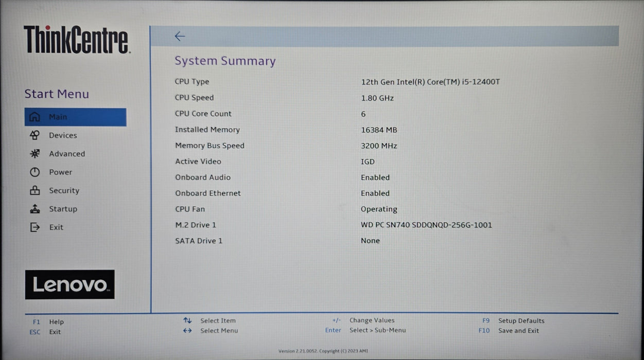Click the ThinkCentre logo
The height and width of the screenshot is (360, 644).
(x=77, y=40)
